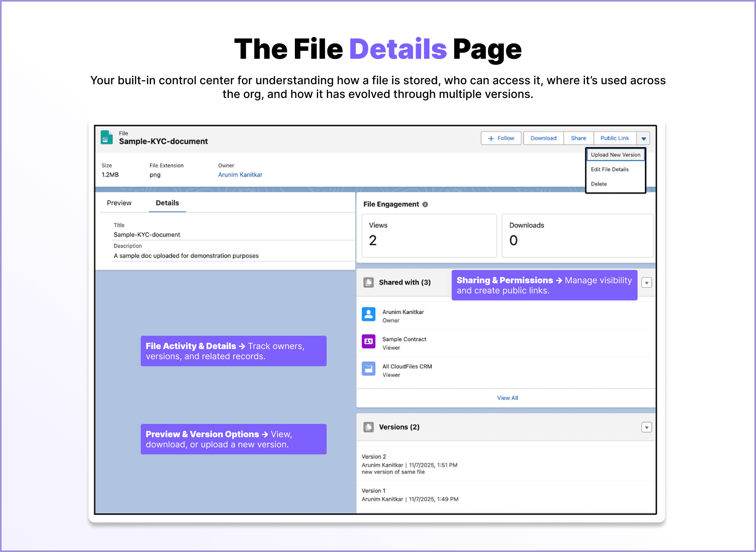Open the Versions actions dropdown

pyautogui.click(x=647, y=427)
